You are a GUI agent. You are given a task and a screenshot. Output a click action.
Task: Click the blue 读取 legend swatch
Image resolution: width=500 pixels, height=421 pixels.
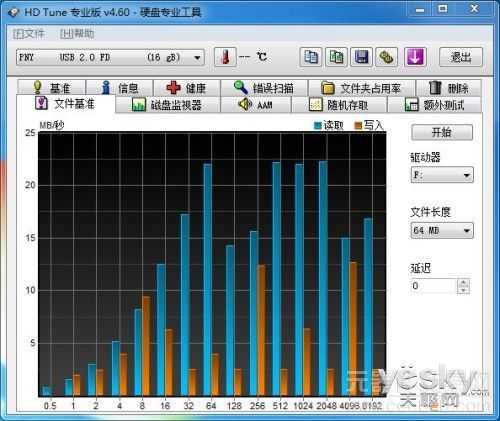coord(318,126)
